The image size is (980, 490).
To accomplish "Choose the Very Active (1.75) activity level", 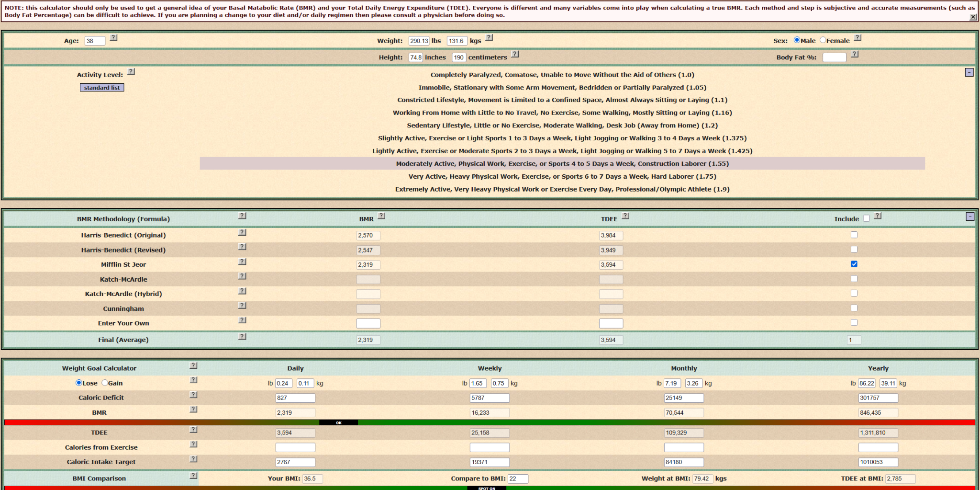I will click(562, 176).
